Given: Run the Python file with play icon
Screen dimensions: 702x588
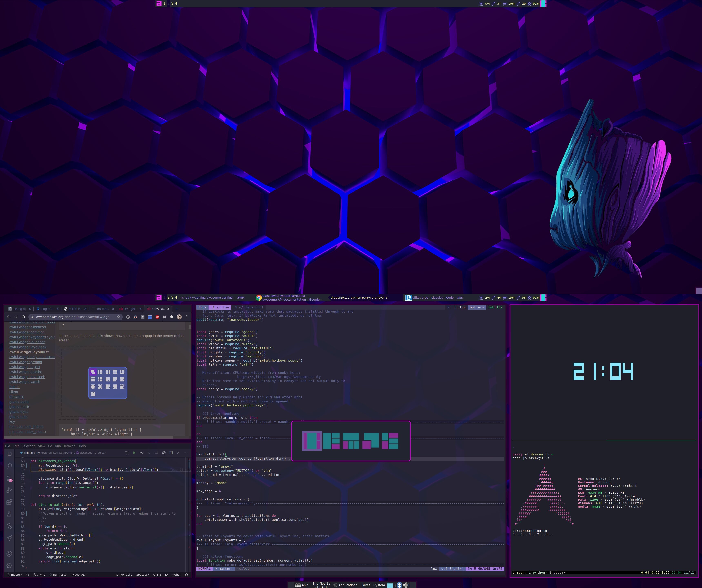Looking at the screenshot, I should coord(134,453).
